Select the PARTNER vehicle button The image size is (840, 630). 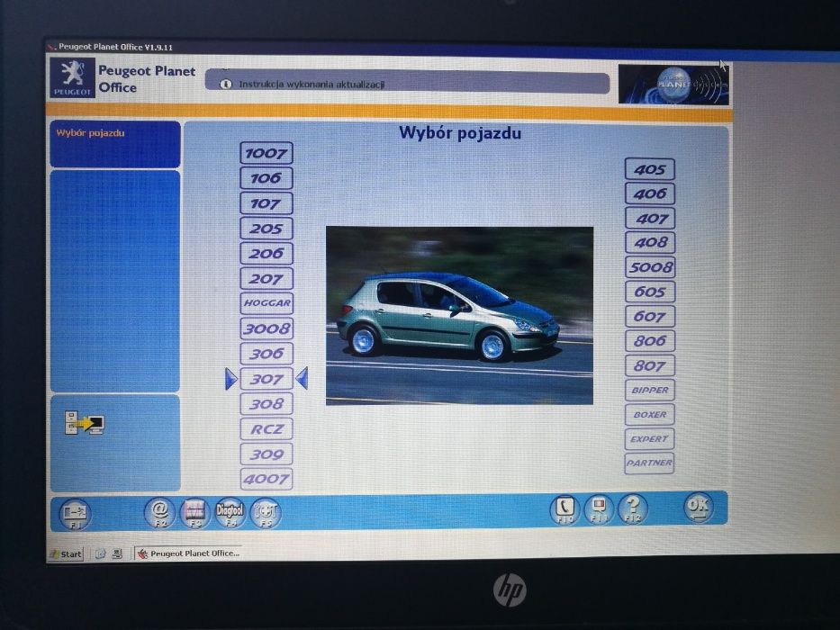(649, 463)
